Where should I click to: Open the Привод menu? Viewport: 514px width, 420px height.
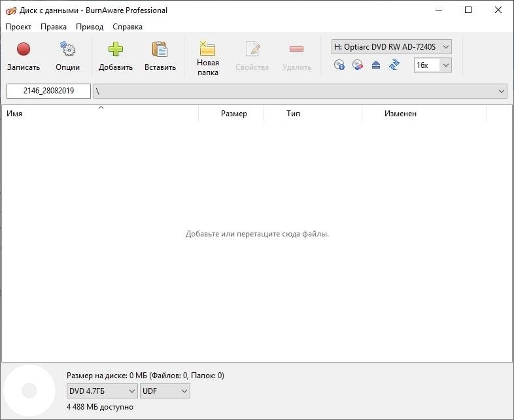click(90, 27)
